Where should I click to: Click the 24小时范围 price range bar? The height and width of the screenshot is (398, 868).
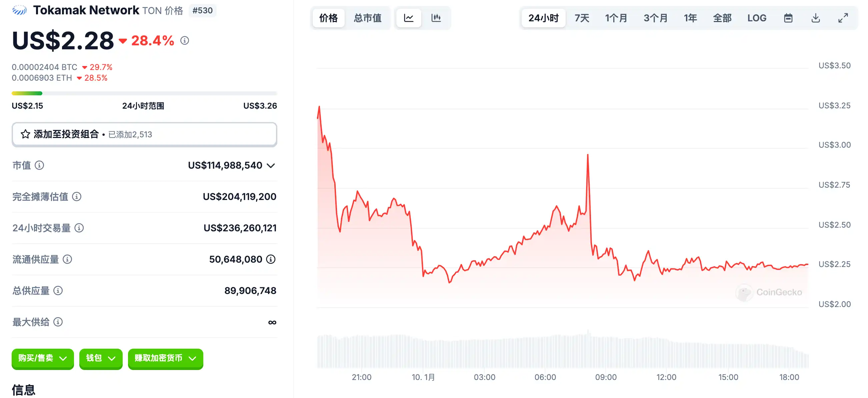(144, 93)
